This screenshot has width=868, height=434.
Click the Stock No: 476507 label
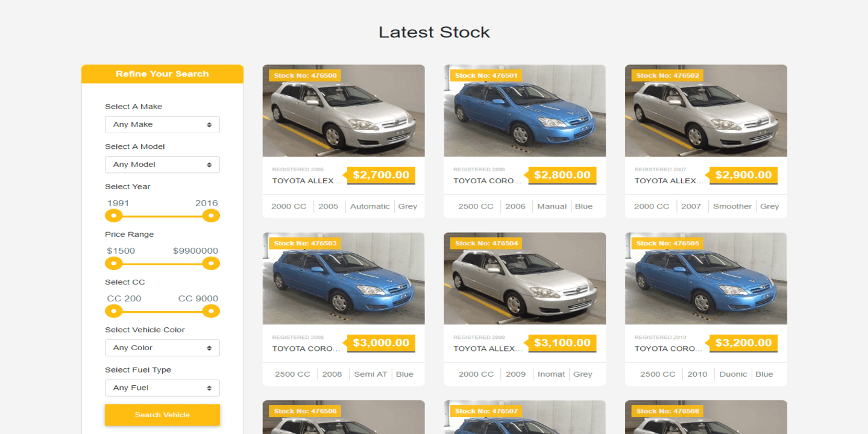click(x=486, y=411)
